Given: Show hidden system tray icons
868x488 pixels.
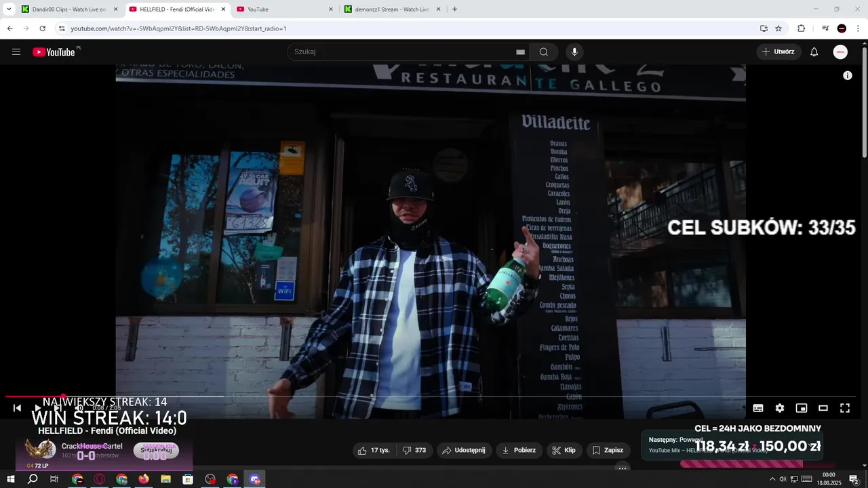Looking at the screenshot, I should tap(772, 479).
